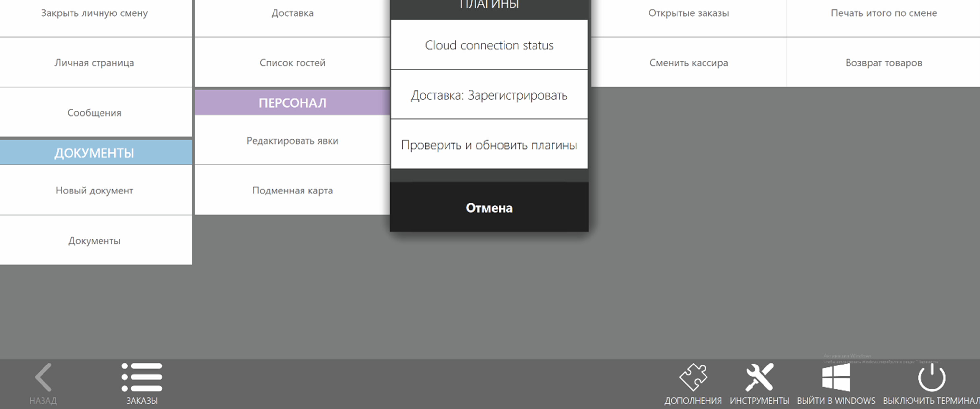Select Проверить и обновить плагины
Screen dimensions: 980x409
489,145
